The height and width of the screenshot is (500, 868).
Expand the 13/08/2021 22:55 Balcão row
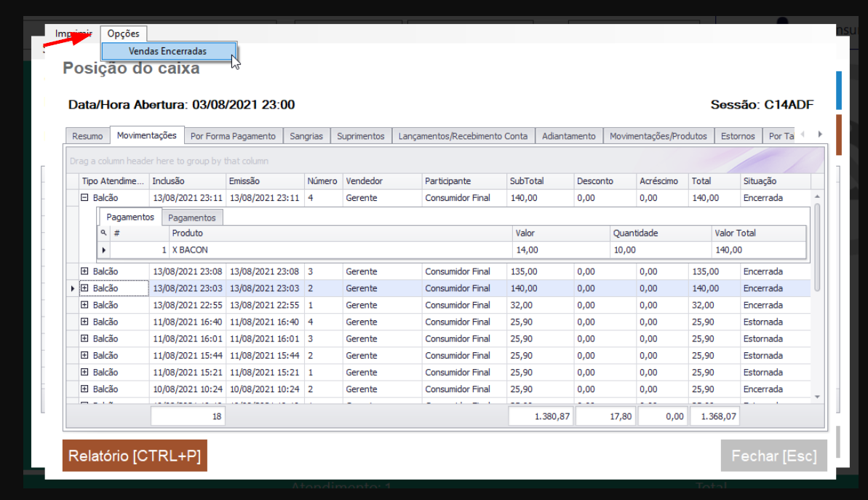coord(84,305)
